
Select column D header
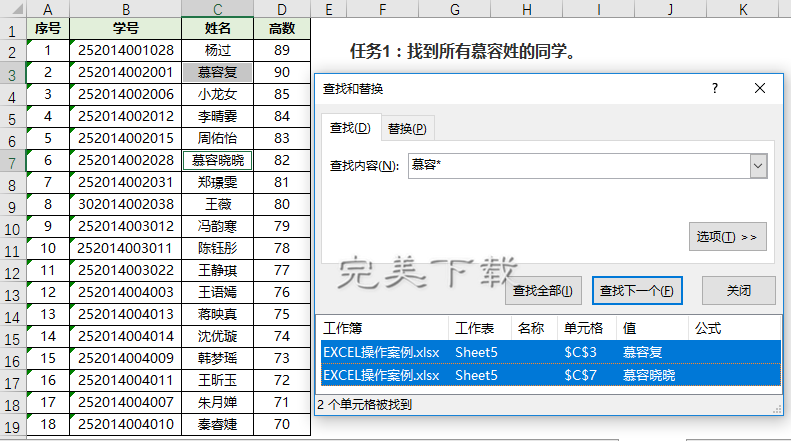[282, 9]
